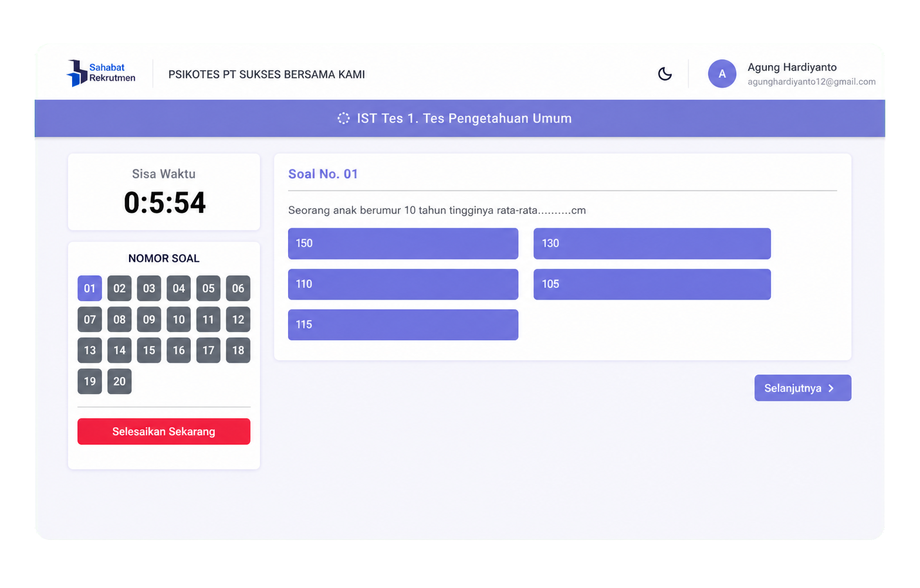Jump to question number 16
Viewport: 920px width, 588px height.
[x=178, y=351]
